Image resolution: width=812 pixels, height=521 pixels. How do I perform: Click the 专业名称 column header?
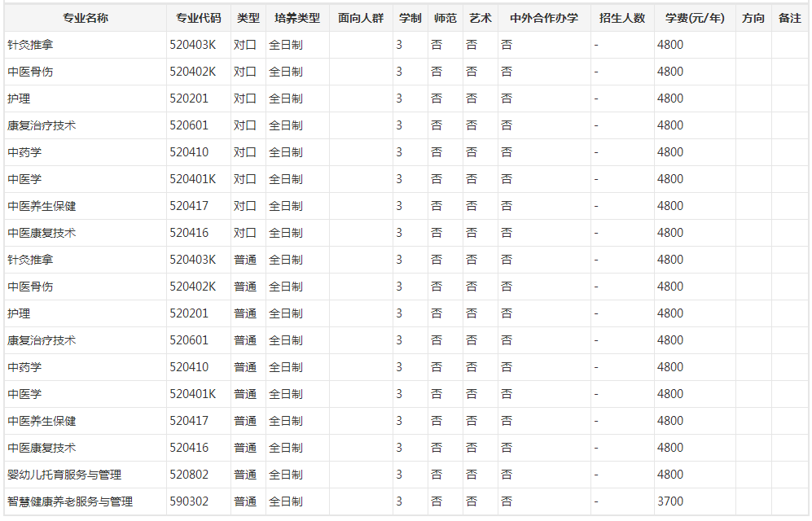(x=85, y=18)
